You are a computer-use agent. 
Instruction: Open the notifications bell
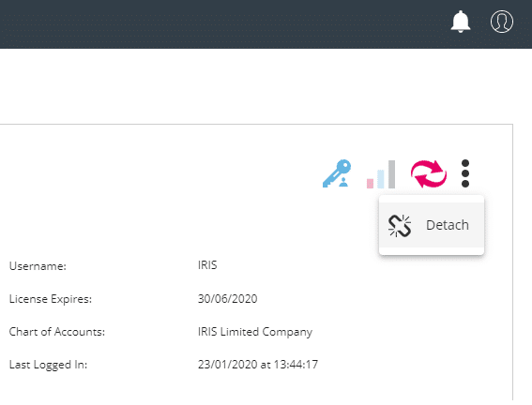click(461, 22)
